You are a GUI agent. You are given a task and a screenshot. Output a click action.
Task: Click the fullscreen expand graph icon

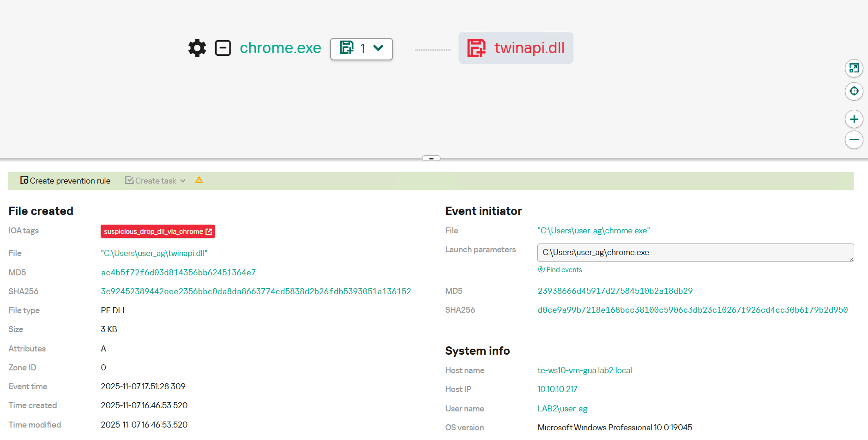[854, 68]
